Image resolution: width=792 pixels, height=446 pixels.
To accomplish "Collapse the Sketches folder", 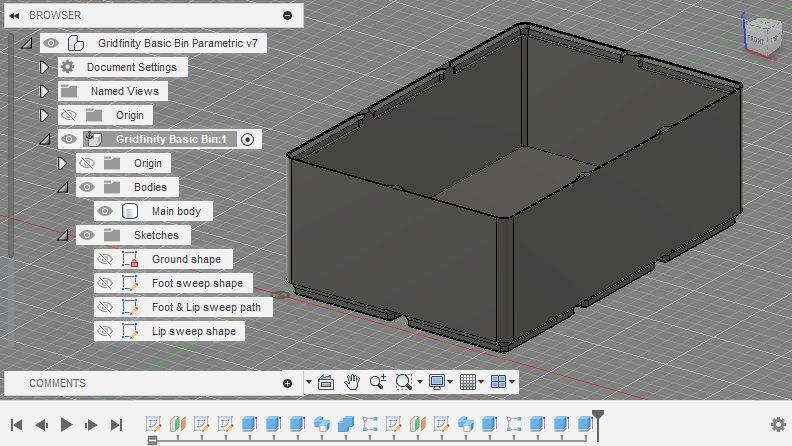I will (63, 236).
